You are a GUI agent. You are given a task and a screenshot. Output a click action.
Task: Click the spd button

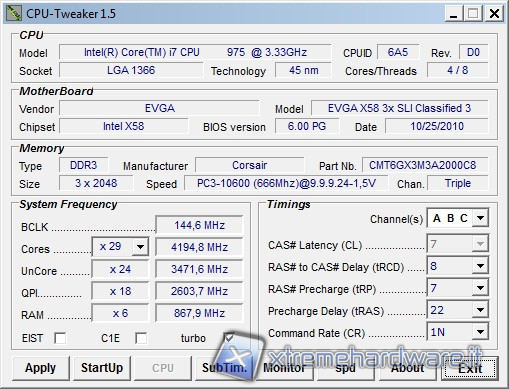tap(345, 368)
